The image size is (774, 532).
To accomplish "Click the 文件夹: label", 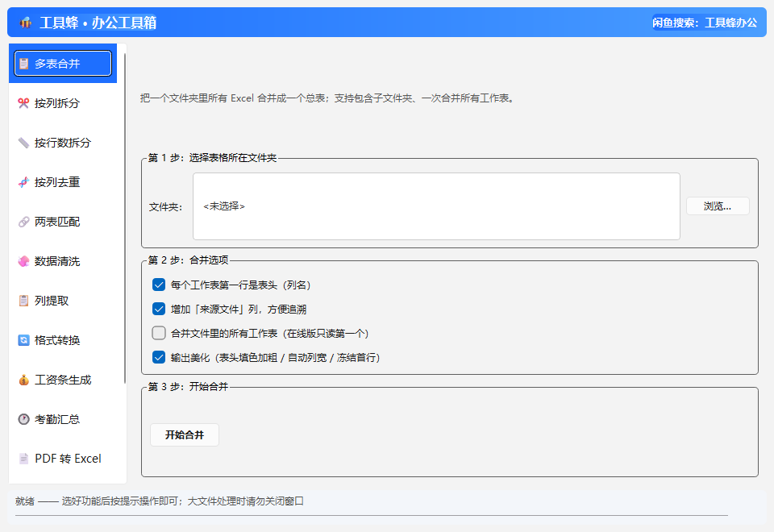I will [165, 207].
